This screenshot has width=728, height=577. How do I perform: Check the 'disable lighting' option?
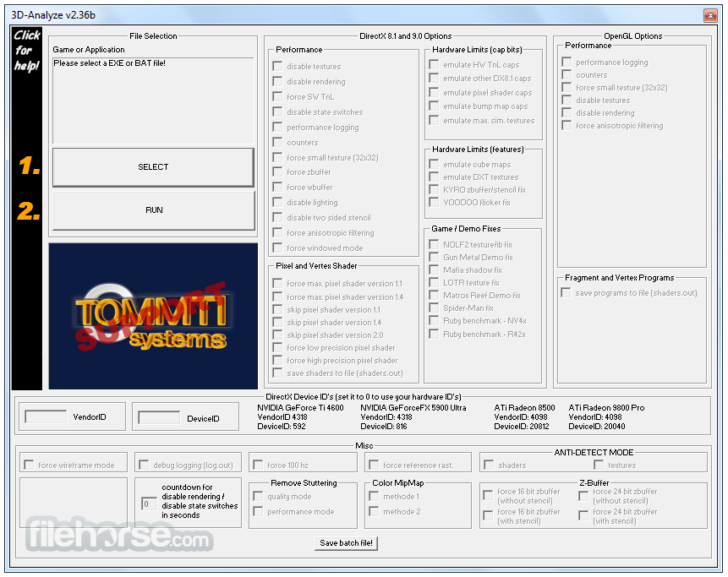point(277,202)
